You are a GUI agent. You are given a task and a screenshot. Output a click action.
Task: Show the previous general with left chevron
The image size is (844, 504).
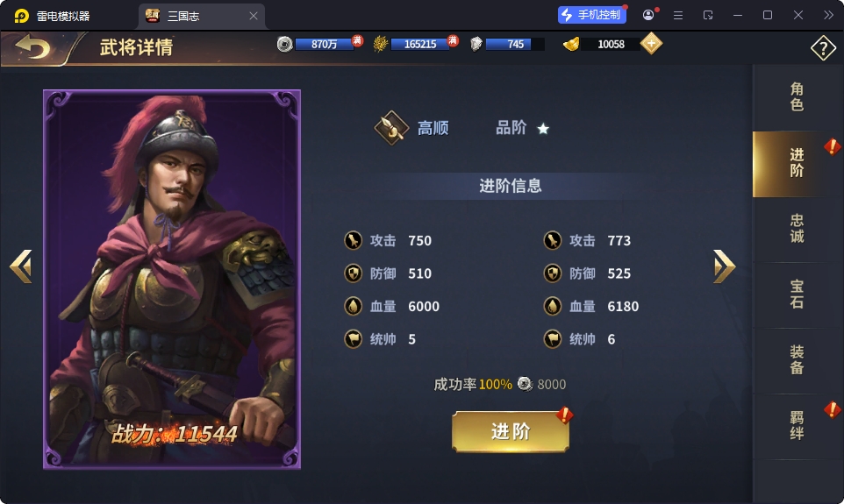click(x=21, y=266)
